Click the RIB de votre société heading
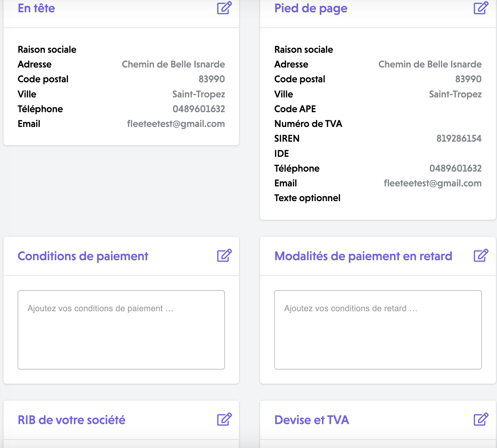 (x=72, y=420)
